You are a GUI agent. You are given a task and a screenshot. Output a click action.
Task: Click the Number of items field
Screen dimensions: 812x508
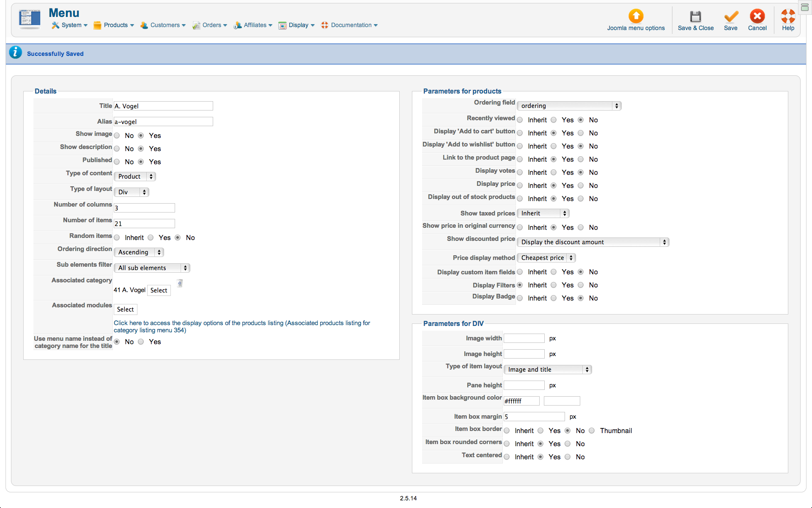point(144,224)
